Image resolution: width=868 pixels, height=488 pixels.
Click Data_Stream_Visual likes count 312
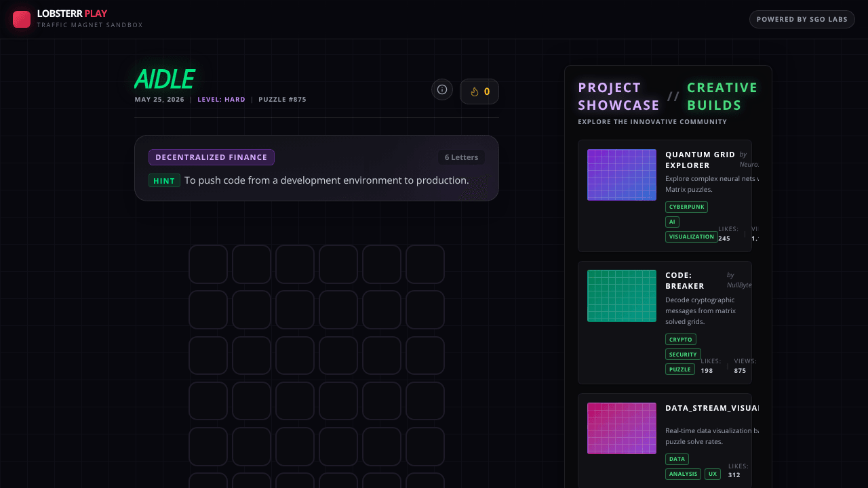click(x=734, y=475)
